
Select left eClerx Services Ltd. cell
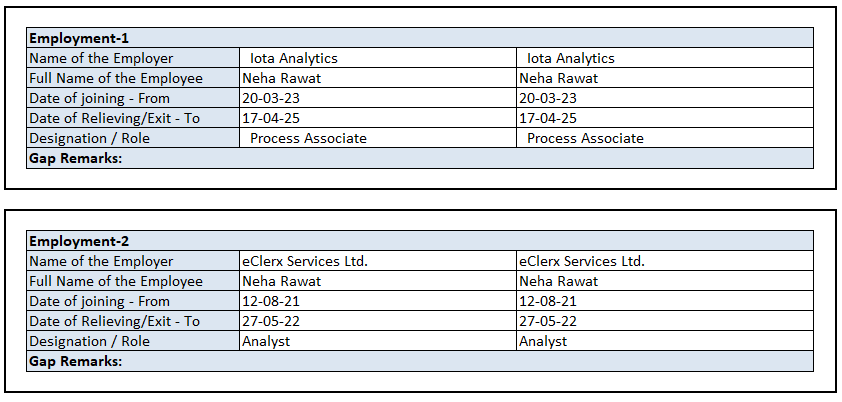[x=305, y=261]
